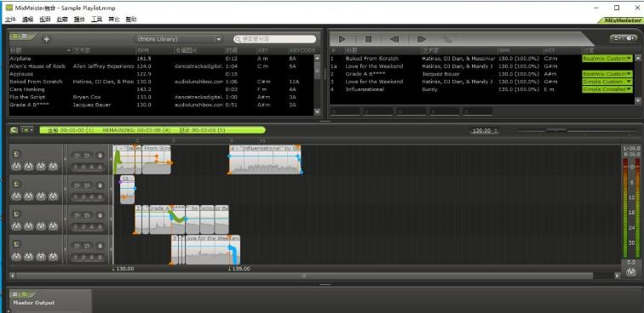Open the first menu bar item
Viewport: 644px width, 313px height.
10,20
